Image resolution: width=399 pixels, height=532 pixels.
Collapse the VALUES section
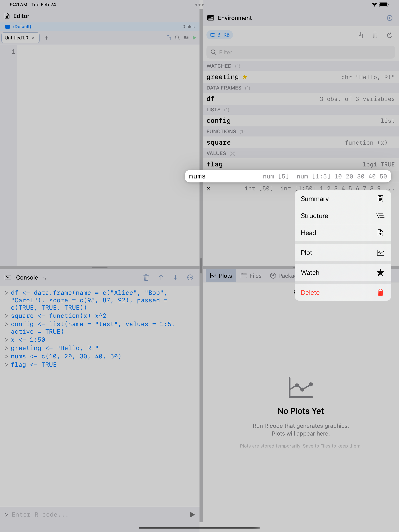216,153
